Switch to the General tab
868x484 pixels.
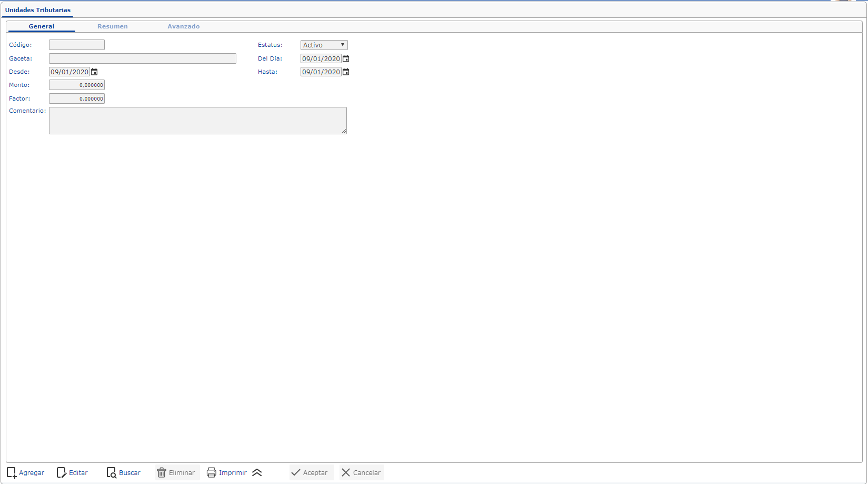click(42, 26)
